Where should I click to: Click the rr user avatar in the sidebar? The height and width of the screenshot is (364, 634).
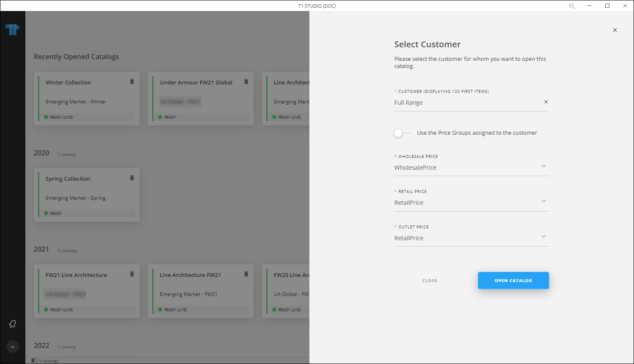(x=12, y=346)
